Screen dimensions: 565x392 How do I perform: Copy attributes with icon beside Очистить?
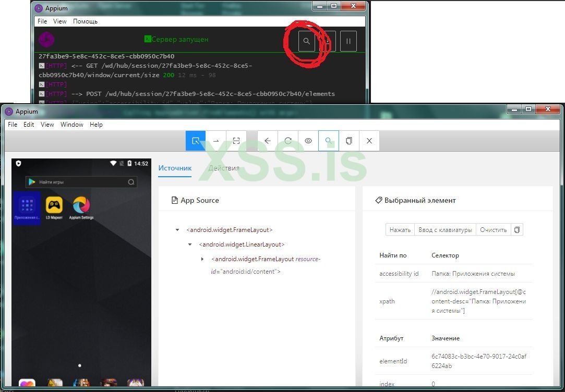pos(516,230)
